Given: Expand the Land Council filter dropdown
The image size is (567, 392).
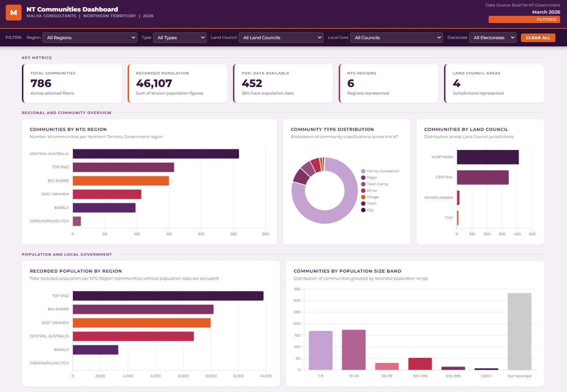Looking at the screenshot, I should (x=281, y=37).
